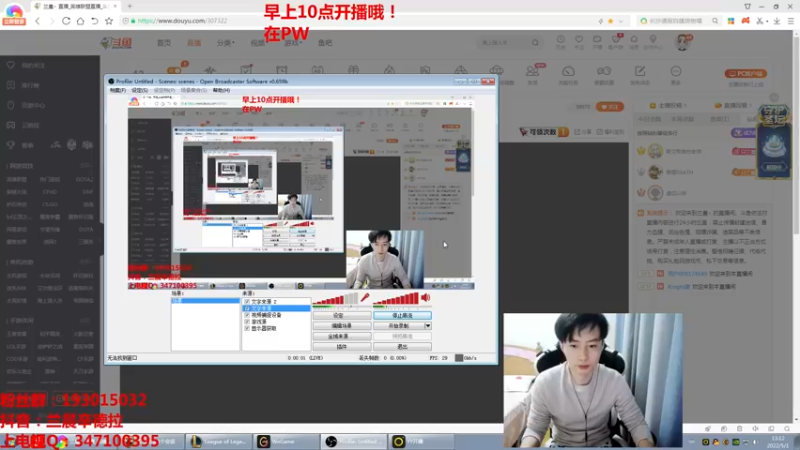The height and width of the screenshot is (450, 800).
Task: Bookmark page with the star icon
Action: tap(109, 21)
